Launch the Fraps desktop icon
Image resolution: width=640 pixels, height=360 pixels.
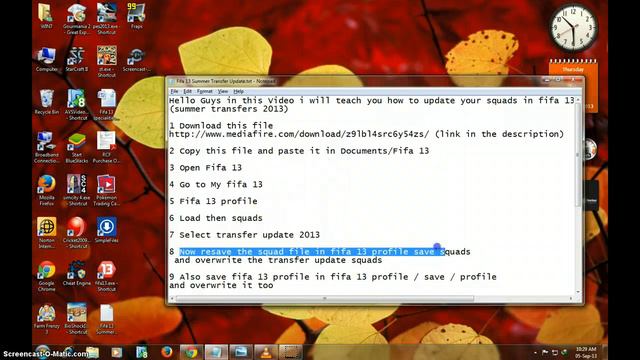[x=136, y=16]
